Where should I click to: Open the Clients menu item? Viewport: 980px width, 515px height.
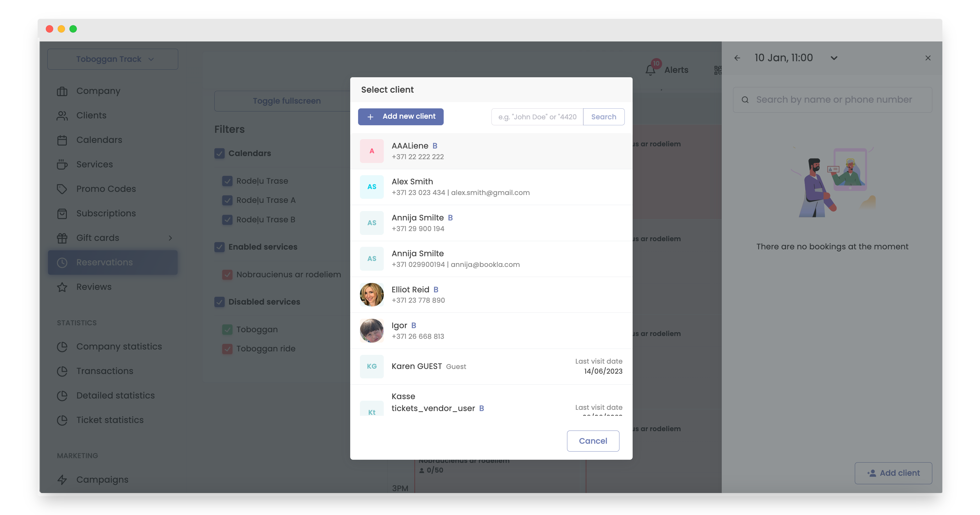click(91, 115)
